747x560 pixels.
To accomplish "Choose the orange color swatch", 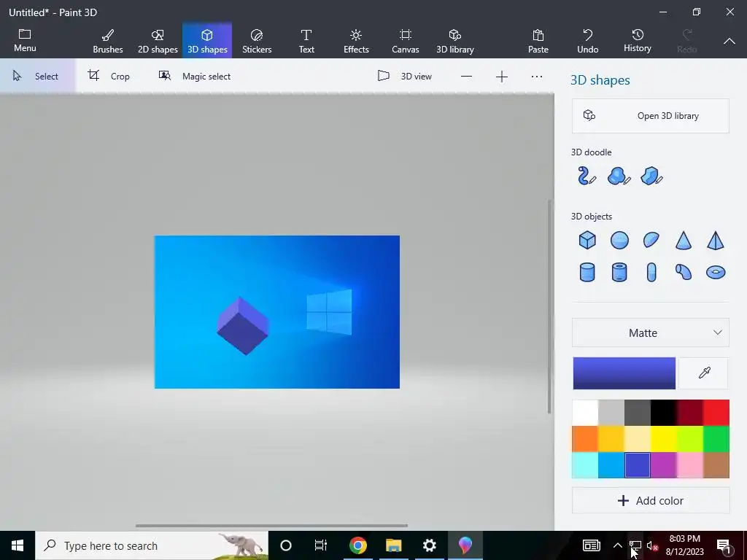I will [585, 438].
